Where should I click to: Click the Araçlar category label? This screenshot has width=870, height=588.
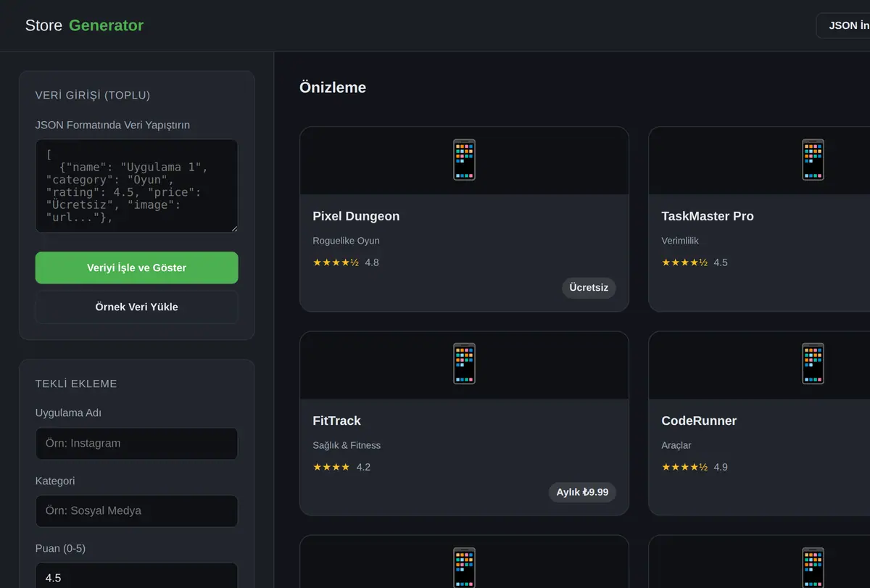(x=676, y=445)
